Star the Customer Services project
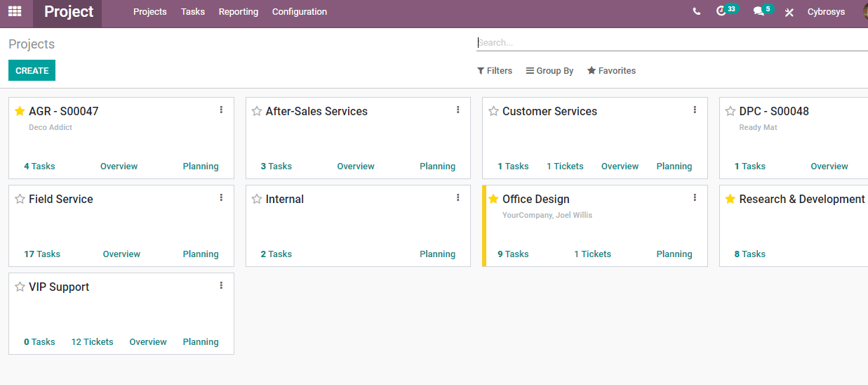 coord(493,111)
